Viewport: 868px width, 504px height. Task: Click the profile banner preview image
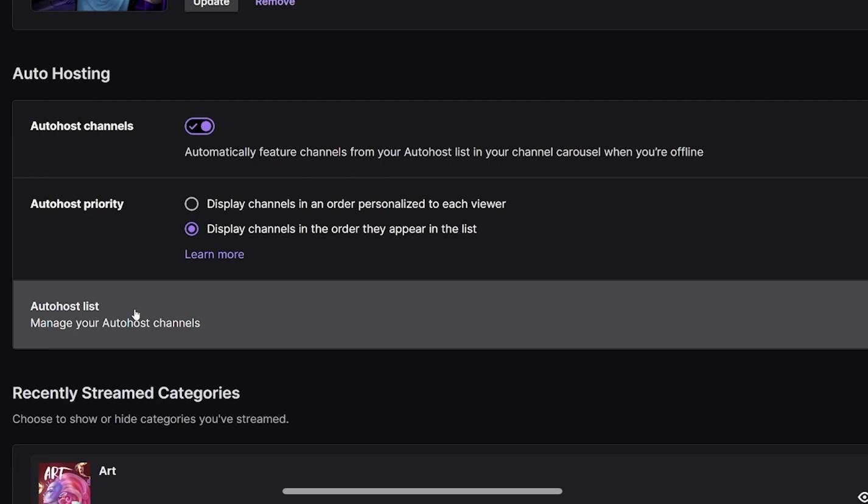99,5
